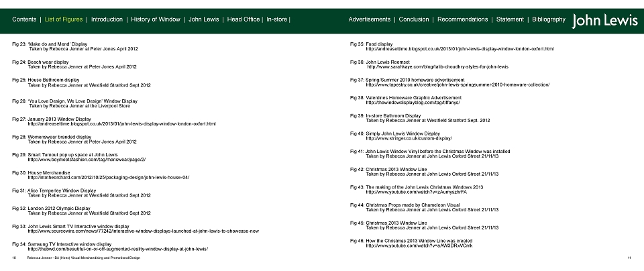The image size is (644, 271).
Task: Open the Contents section in navigation bar
Action: point(24,19)
